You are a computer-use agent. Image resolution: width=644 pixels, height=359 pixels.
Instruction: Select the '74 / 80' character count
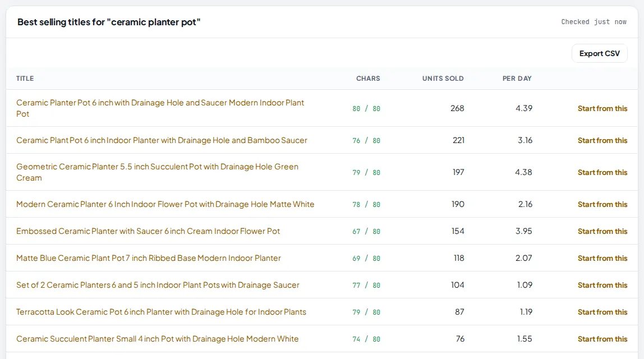point(366,339)
